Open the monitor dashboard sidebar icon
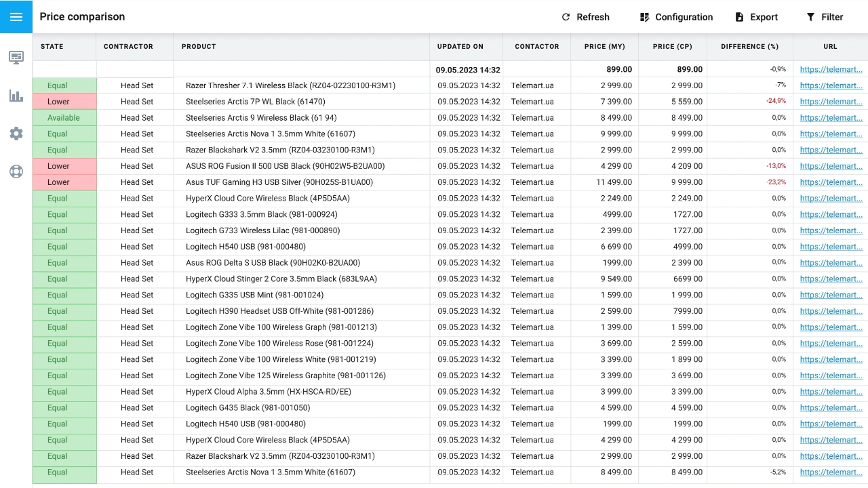Viewport: 868px width, 488px height. point(16,57)
